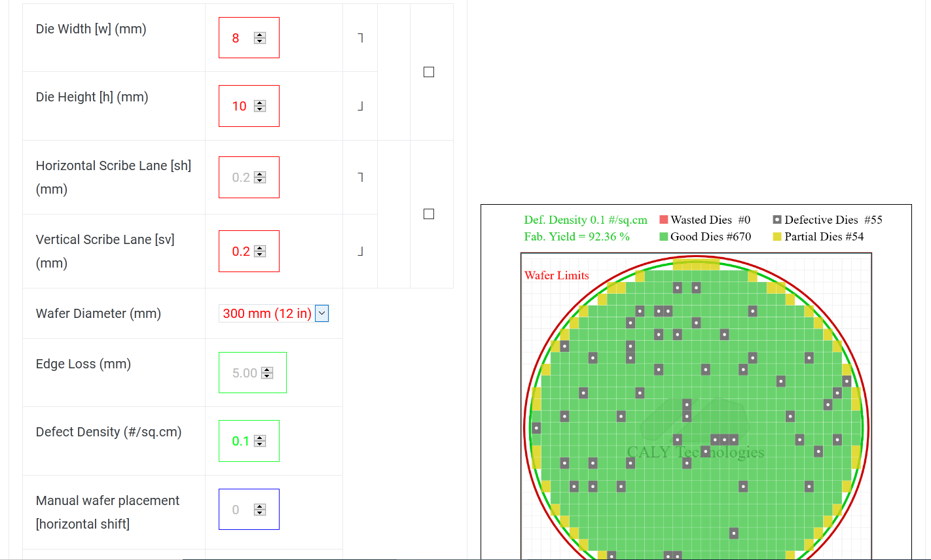Step Vertical Scribe Lane down by one
The width and height of the screenshot is (931, 560).
260,254
